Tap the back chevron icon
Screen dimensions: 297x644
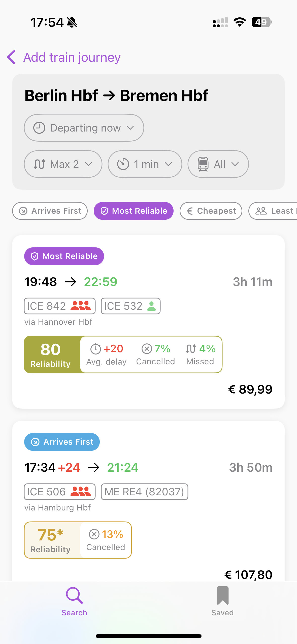coord(12,57)
